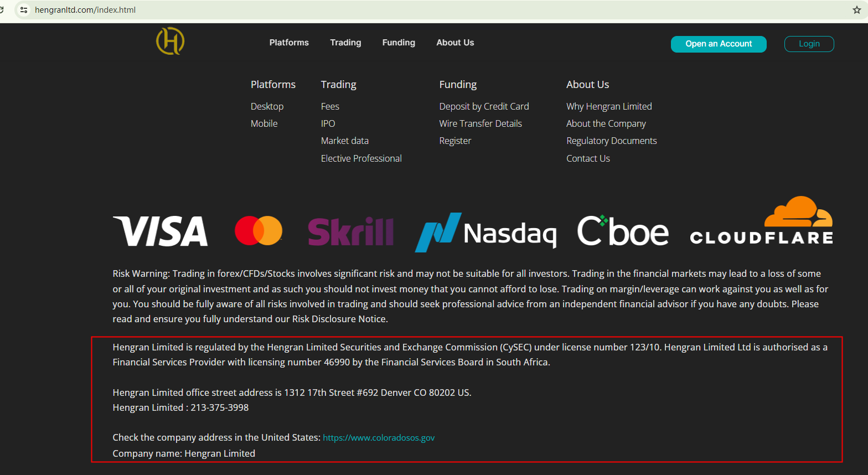
Task: Open the Contact Us link
Action: coord(588,158)
